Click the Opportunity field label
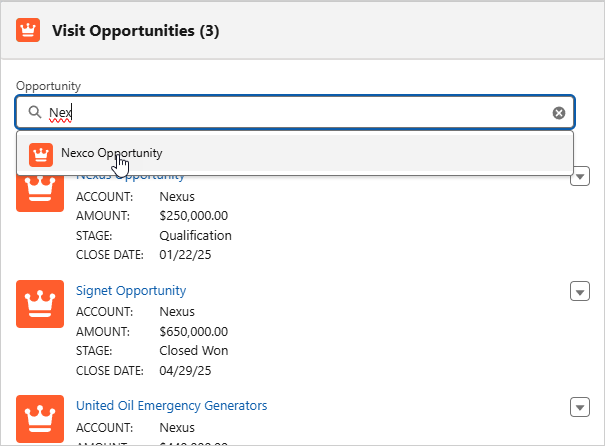Screen dimensions: 605x446 (x=48, y=86)
